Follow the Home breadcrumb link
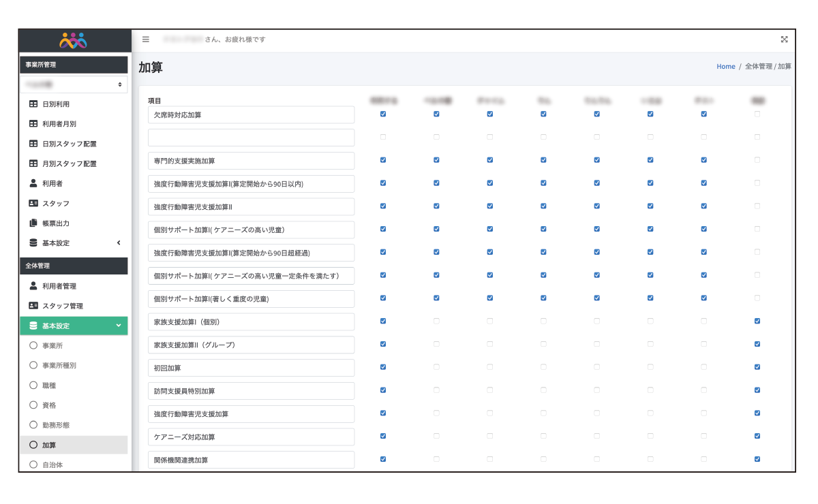 pos(726,67)
